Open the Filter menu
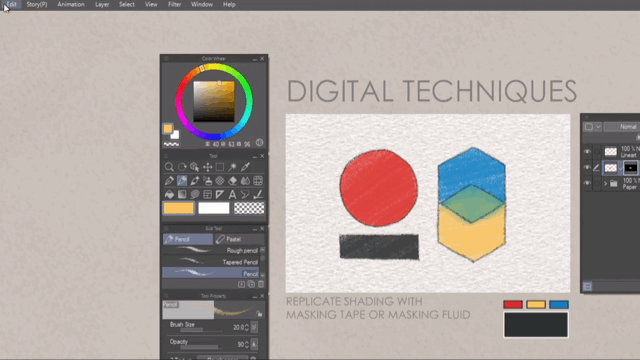 click(x=174, y=4)
